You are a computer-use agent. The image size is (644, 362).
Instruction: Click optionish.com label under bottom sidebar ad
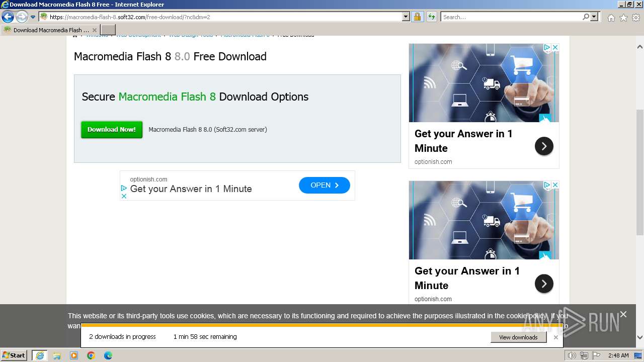coord(433,299)
